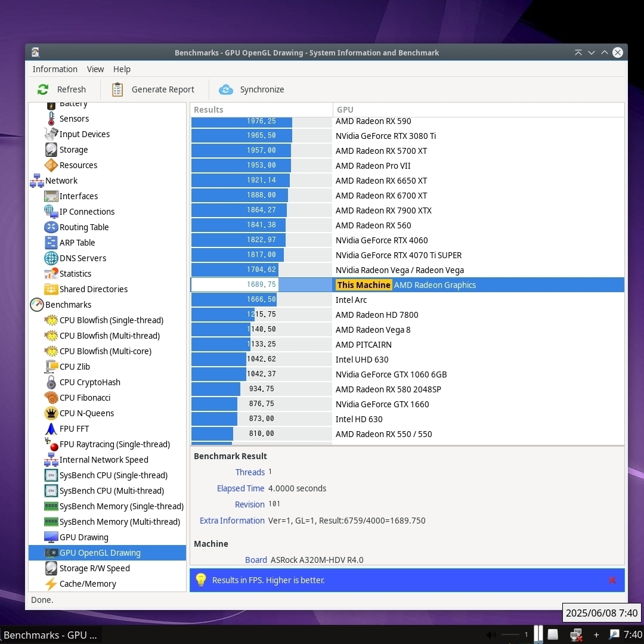644x644 pixels.
Task: Click the Generate Report clipboard icon
Action: pyautogui.click(x=117, y=89)
